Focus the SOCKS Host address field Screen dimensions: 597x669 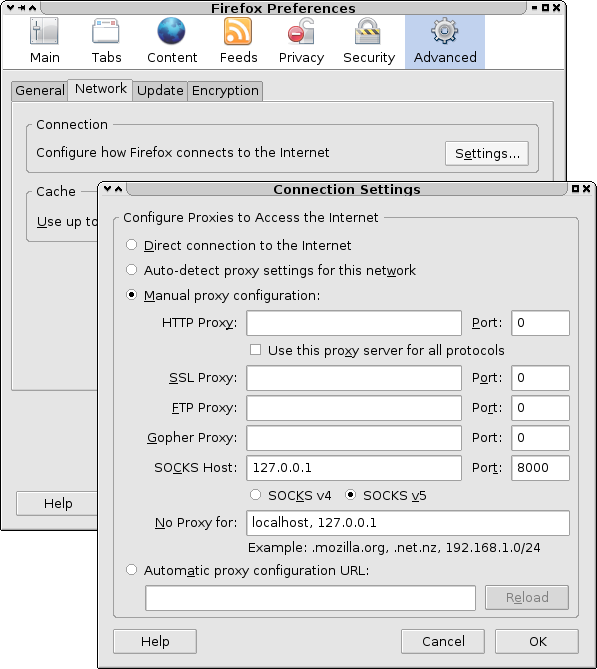point(354,468)
